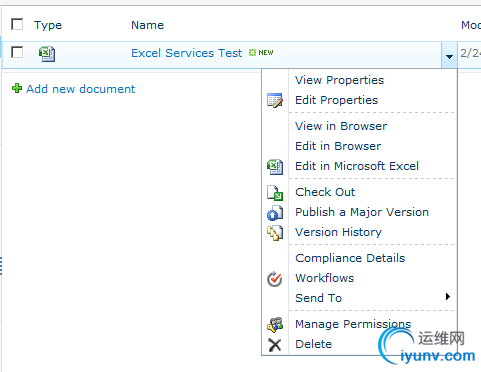This screenshot has height=372, width=481.
Task: Check the Excel Services Test row checkbox
Action: (17, 52)
